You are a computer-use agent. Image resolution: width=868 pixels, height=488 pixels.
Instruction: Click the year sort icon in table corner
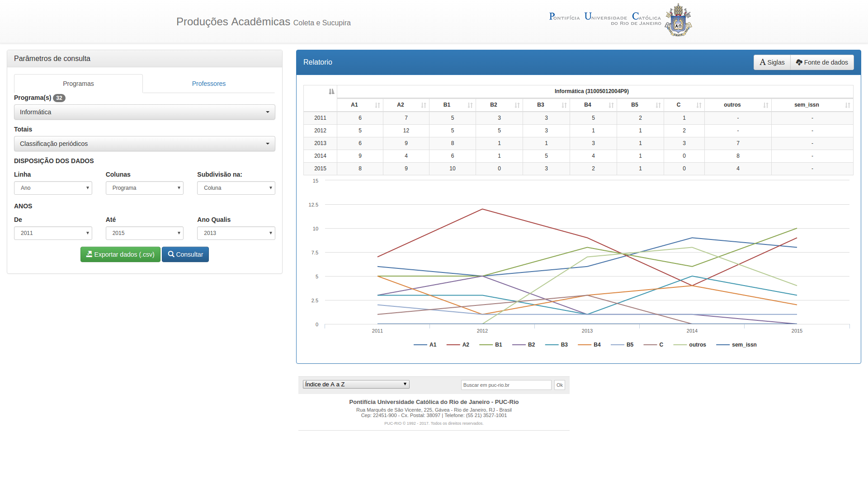point(331,92)
